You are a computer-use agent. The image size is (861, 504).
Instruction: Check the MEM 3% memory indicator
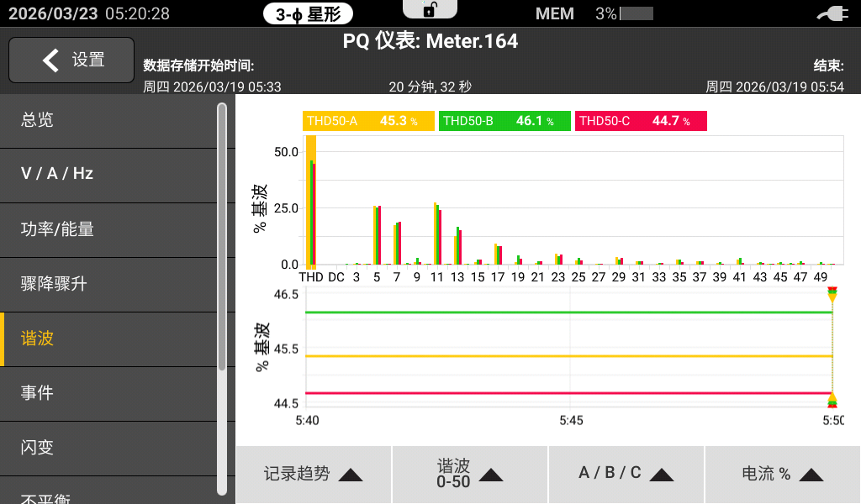[594, 13]
